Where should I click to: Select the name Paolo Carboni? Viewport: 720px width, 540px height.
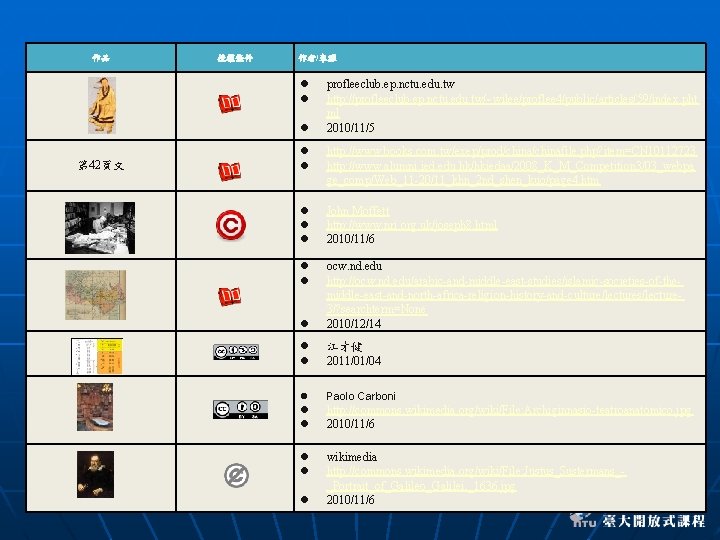(361, 396)
